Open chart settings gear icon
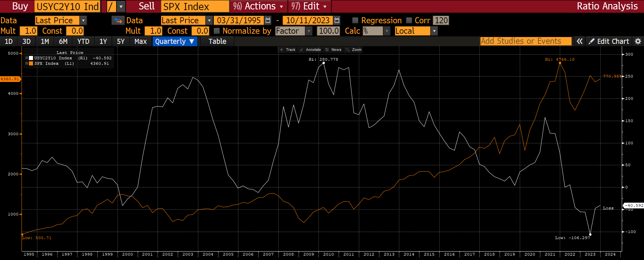The image size is (644, 260). [638, 41]
